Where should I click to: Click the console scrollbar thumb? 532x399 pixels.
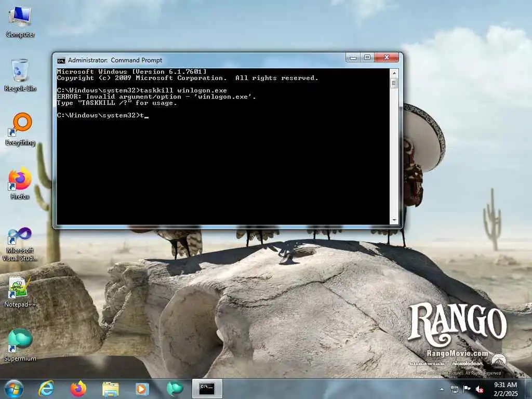394,83
